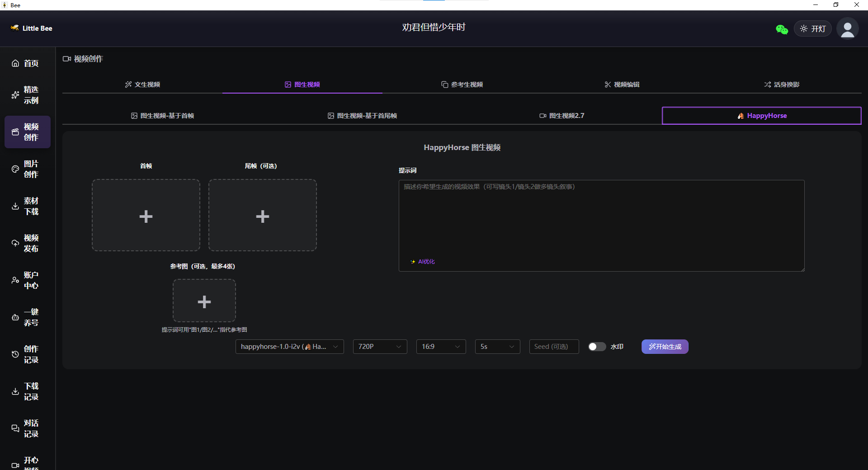Click the Little Bee logo
This screenshot has height=470, width=868.
pyautogui.click(x=32, y=28)
